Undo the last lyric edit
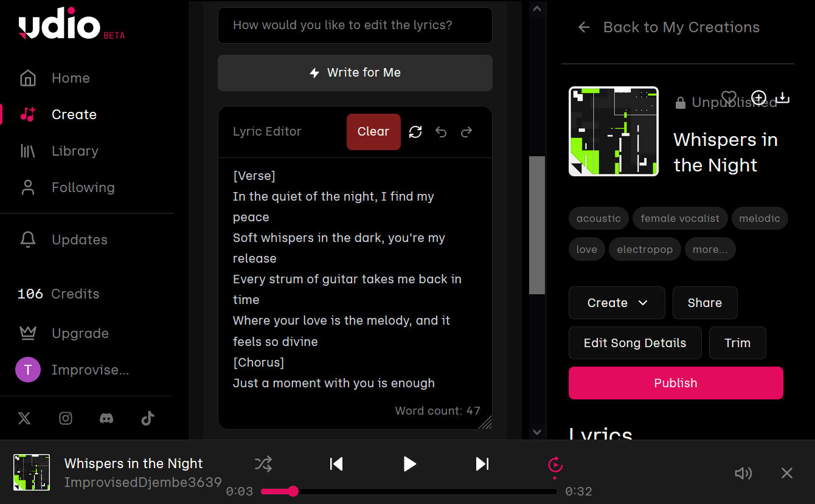815x504 pixels. click(441, 132)
